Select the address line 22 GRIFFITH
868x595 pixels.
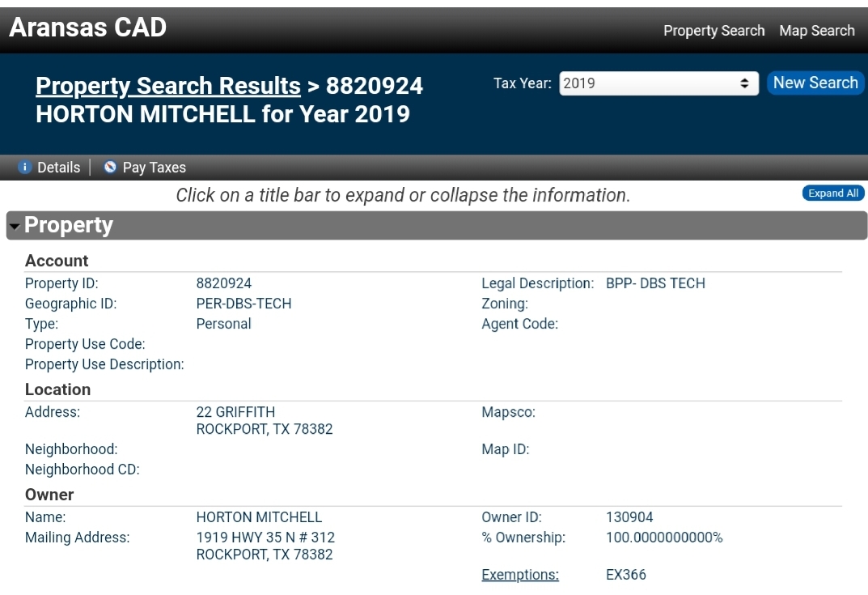click(235, 412)
